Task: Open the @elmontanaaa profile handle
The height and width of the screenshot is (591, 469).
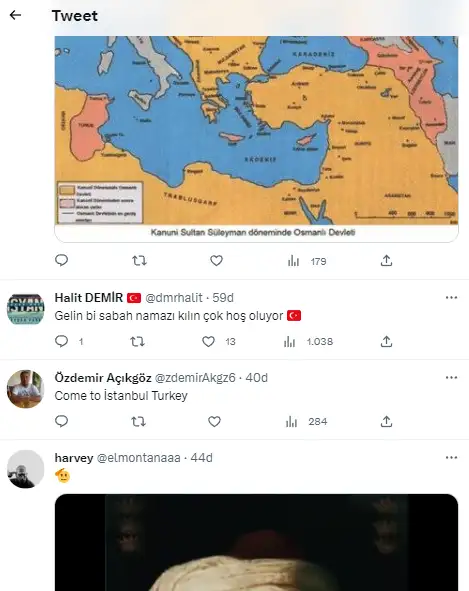Action: (139, 458)
